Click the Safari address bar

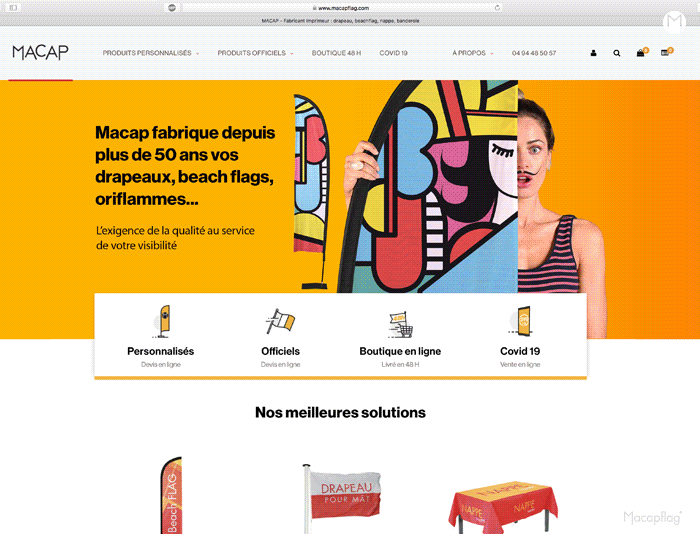(x=342, y=8)
